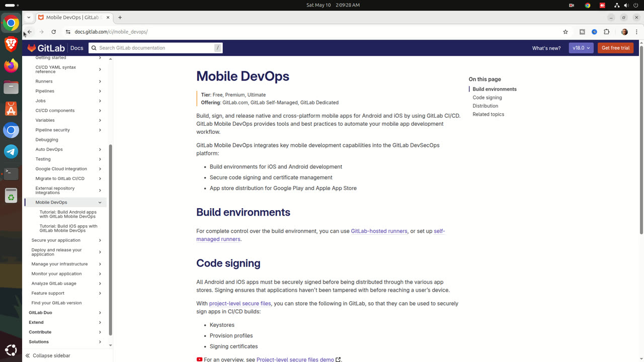Collapse sidebar using double chevron icon

click(28, 355)
